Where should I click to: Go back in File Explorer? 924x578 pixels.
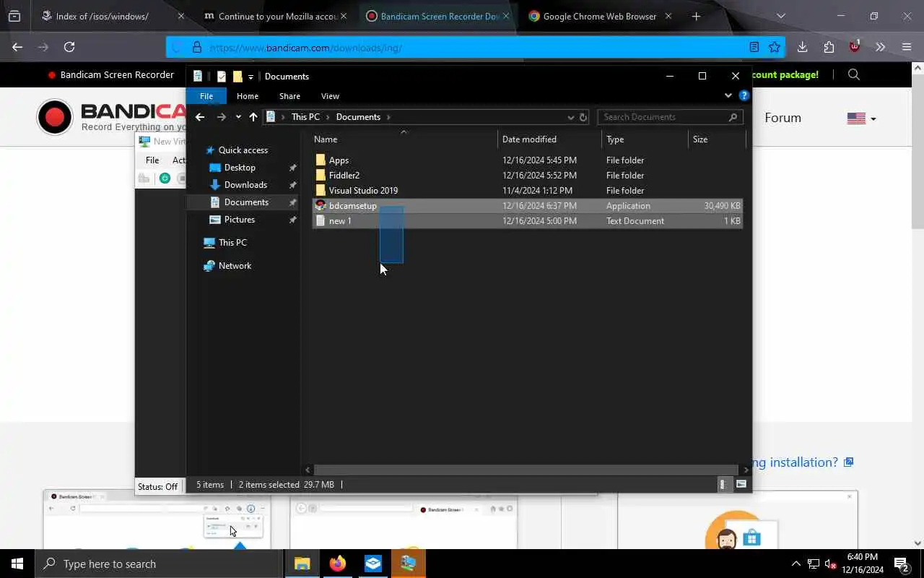(x=200, y=117)
